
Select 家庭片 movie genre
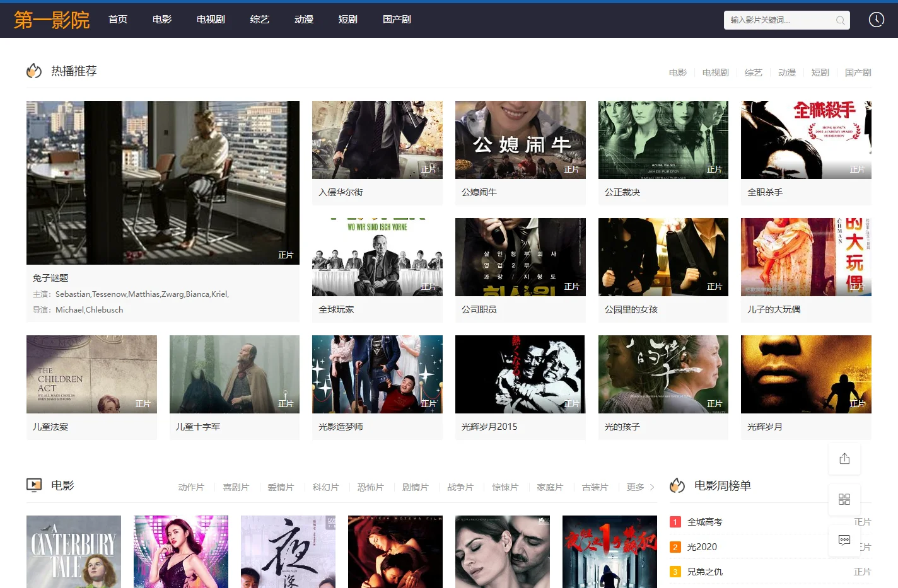coord(550,487)
